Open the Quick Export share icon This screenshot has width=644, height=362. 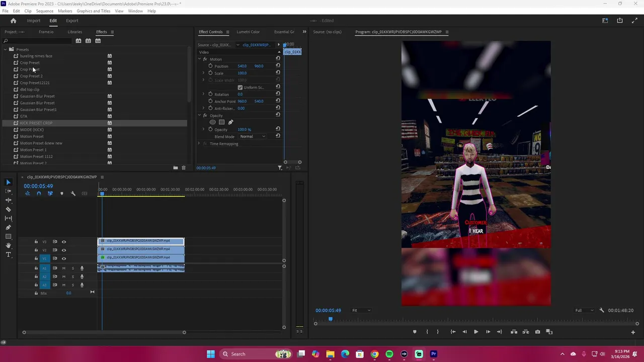coord(620,21)
